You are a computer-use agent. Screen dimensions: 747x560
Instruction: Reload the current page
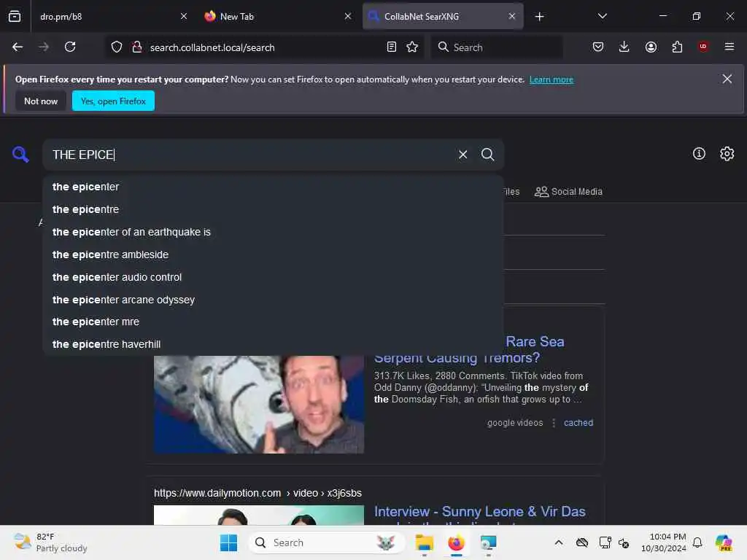point(70,47)
